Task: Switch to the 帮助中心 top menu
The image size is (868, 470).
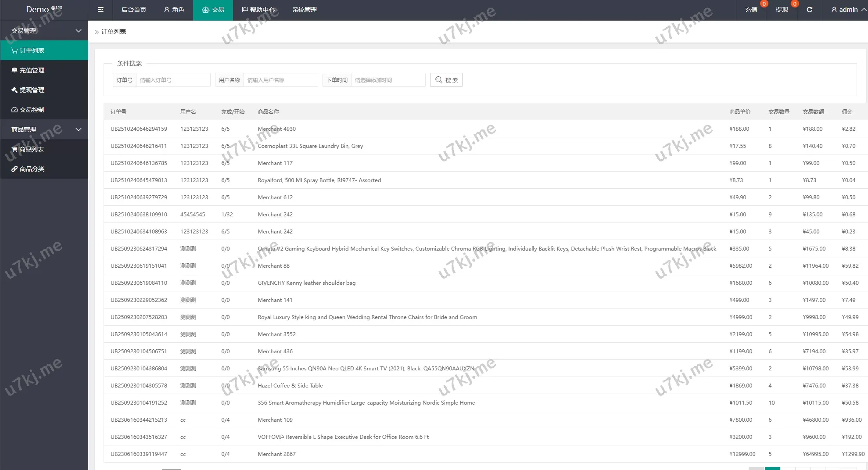Action: pos(258,10)
